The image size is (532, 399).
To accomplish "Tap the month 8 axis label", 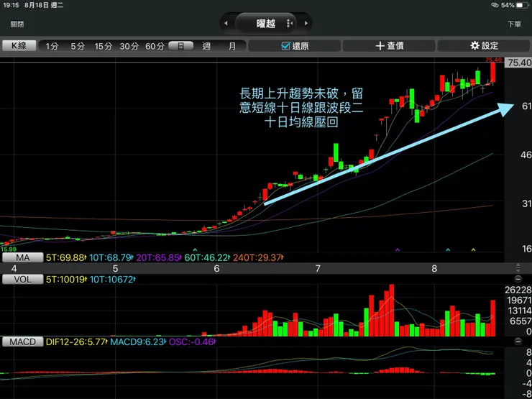I will click(434, 268).
